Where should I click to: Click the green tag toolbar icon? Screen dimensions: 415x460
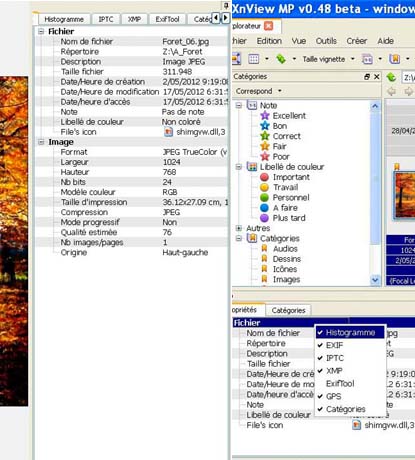(x=281, y=59)
